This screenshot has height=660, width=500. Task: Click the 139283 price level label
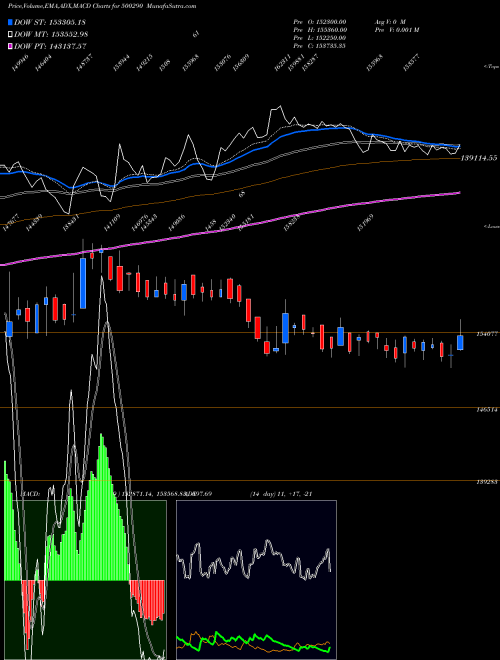[487, 482]
